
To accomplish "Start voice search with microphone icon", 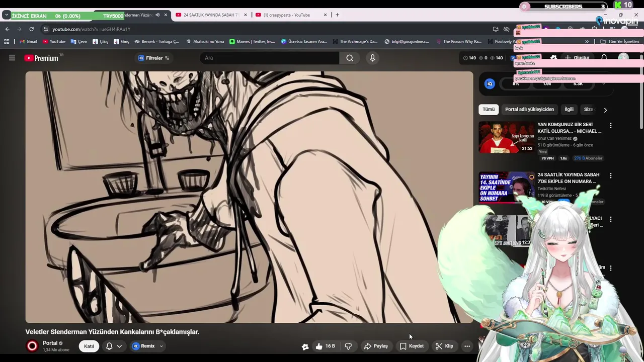I will (372, 58).
